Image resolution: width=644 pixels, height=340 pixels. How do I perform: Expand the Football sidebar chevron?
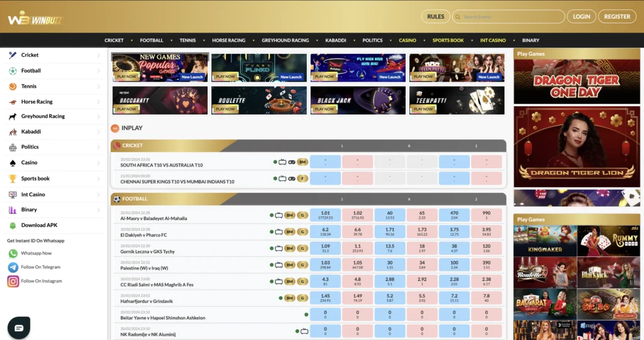point(99,70)
